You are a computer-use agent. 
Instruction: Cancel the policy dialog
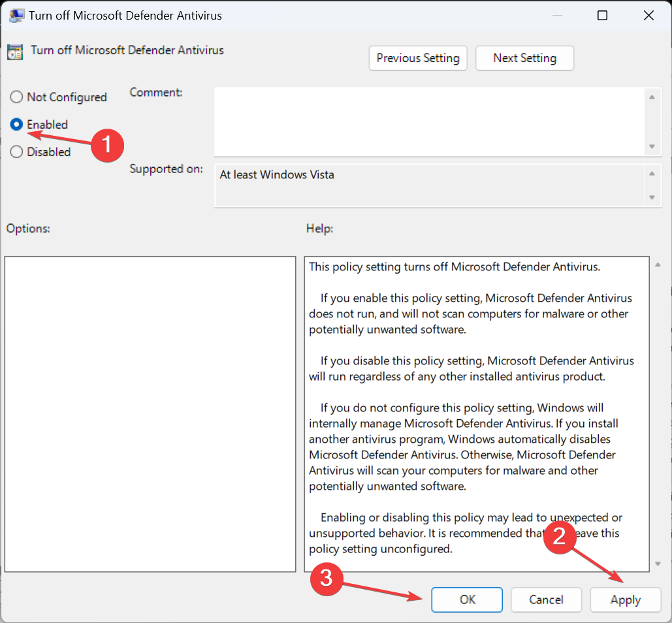pyautogui.click(x=546, y=599)
